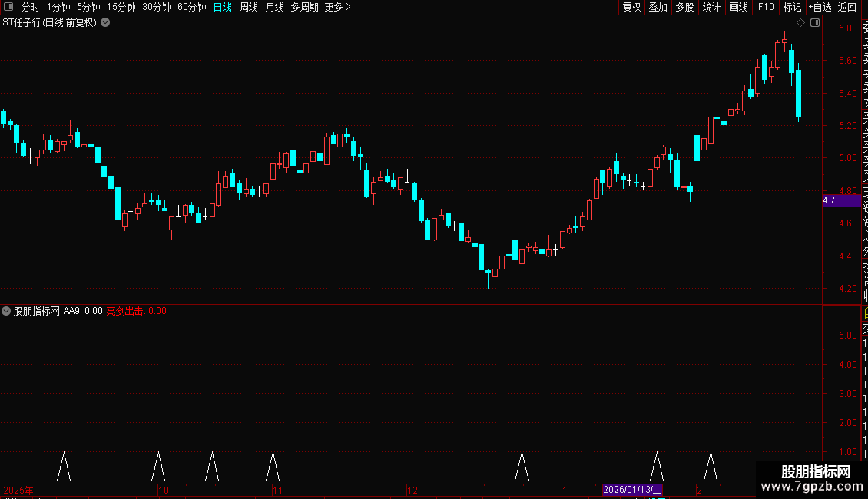Click the 4.20 price axis label
This screenshot has height=499, width=868.
[x=847, y=288]
